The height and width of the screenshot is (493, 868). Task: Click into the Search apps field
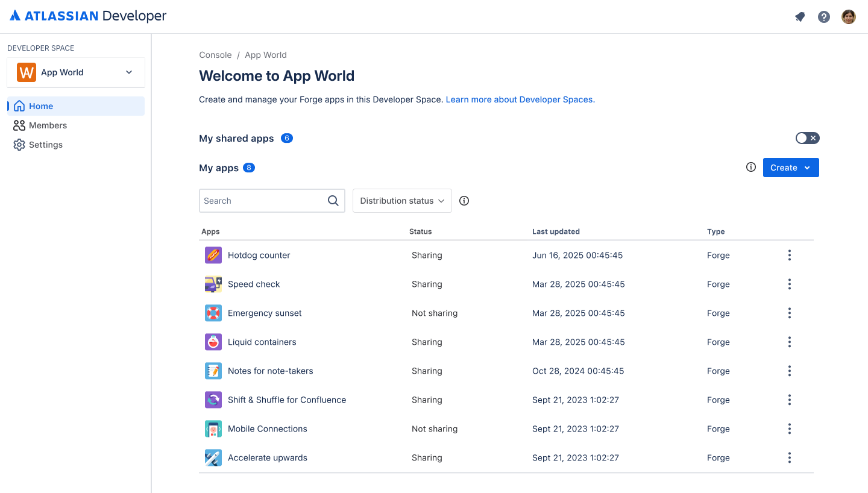262,201
